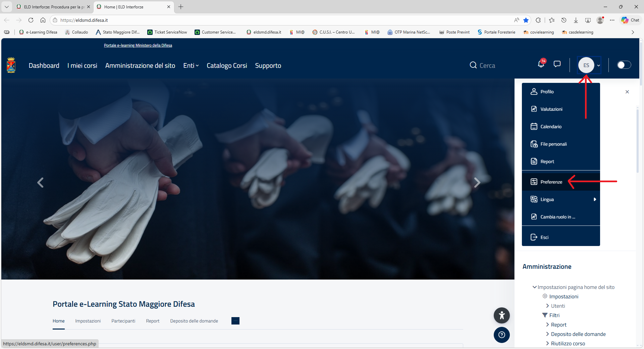Screen dimensions: 644x349
Task: Toggle the dark mode switch in the header
Action: pyautogui.click(x=624, y=65)
